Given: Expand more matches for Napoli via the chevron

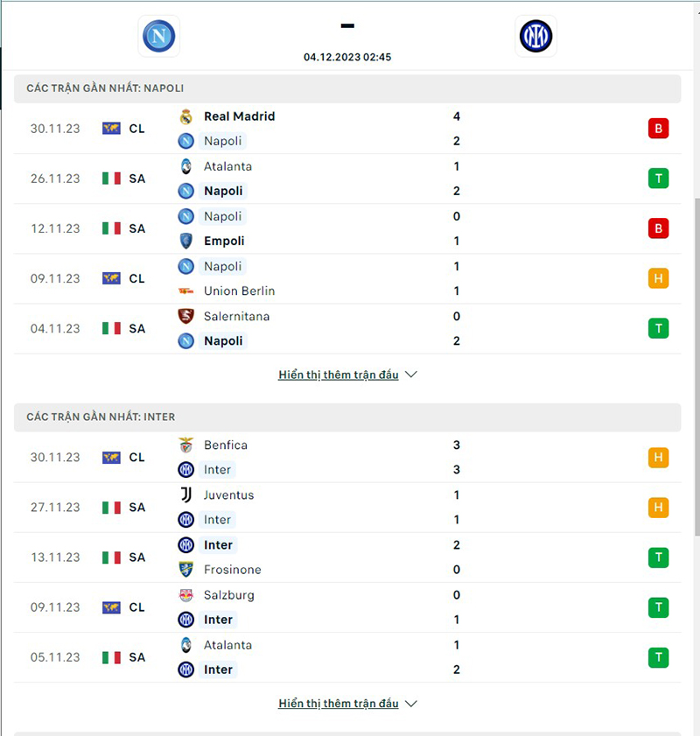Looking at the screenshot, I should 411,374.
